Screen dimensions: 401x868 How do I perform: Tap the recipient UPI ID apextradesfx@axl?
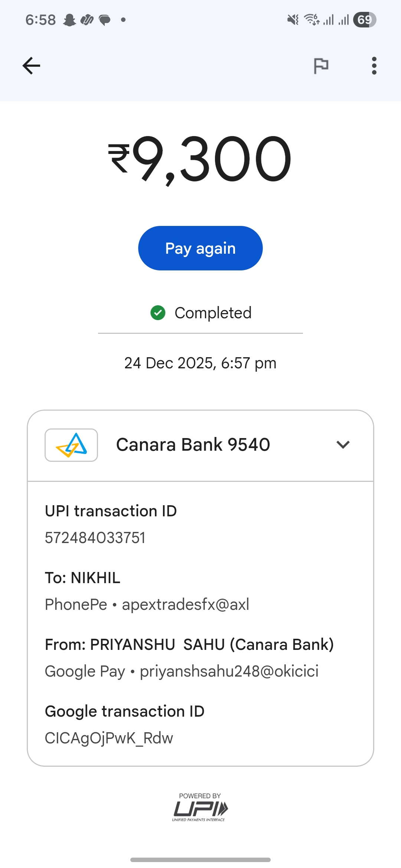185,605
